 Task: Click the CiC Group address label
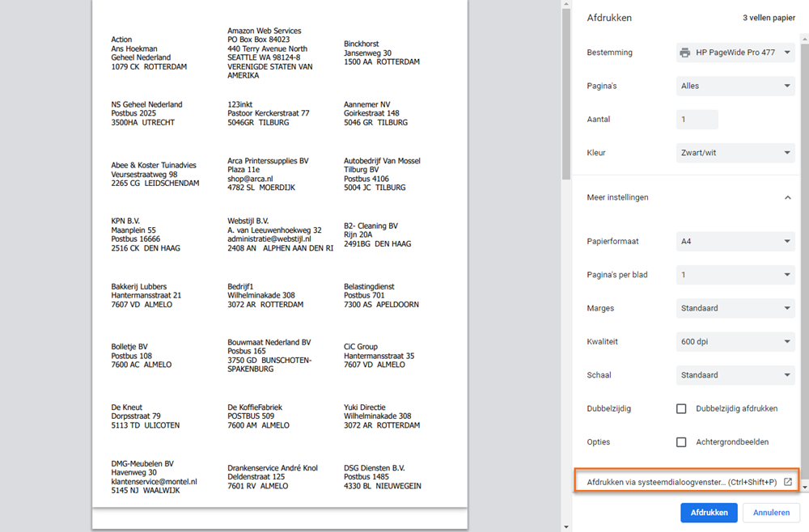click(379, 356)
